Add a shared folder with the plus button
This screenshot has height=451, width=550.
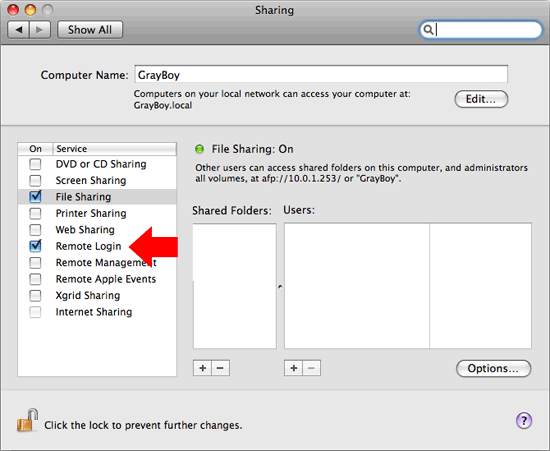pos(202,368)
